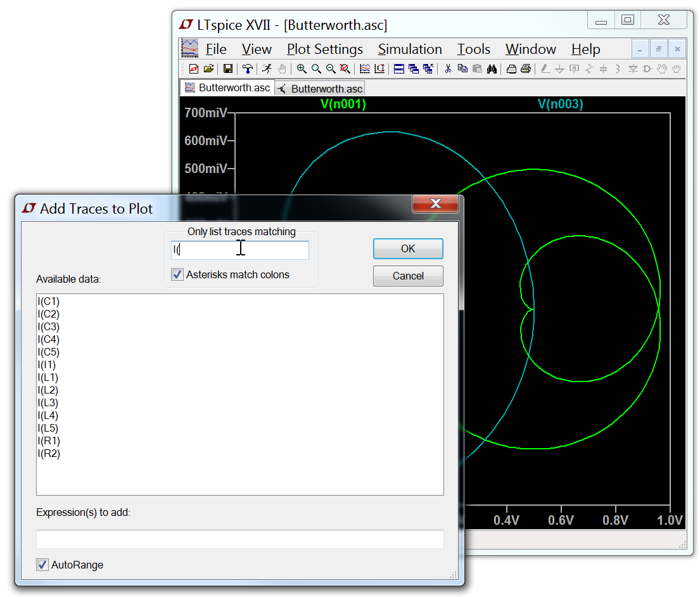Select I(L3) from the available data list
The height and width of the screenshot is (597, 700).
coord(49,402)
